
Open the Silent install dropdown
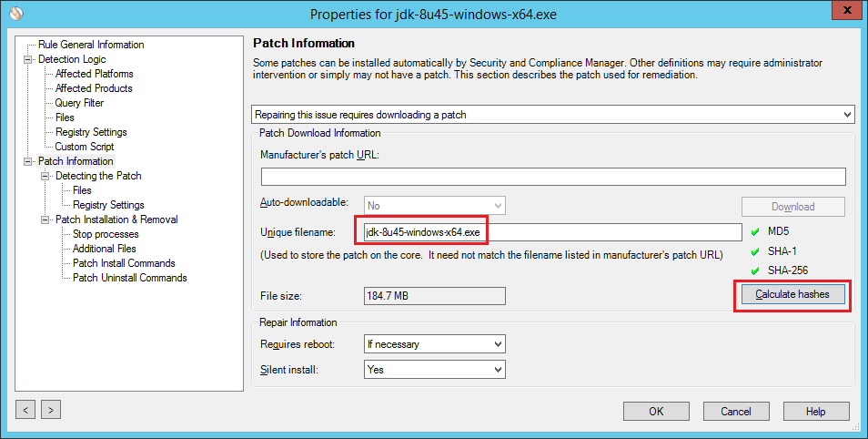[x=434, y=370]
